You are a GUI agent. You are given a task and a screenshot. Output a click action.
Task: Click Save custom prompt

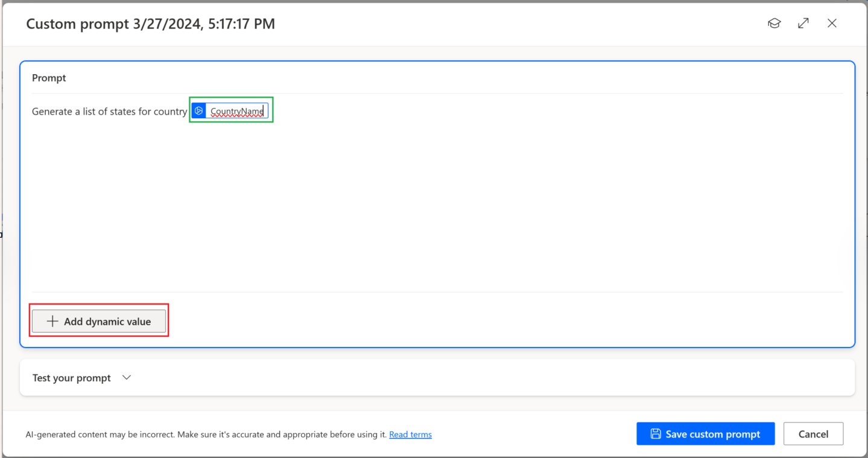pos(705,433)
